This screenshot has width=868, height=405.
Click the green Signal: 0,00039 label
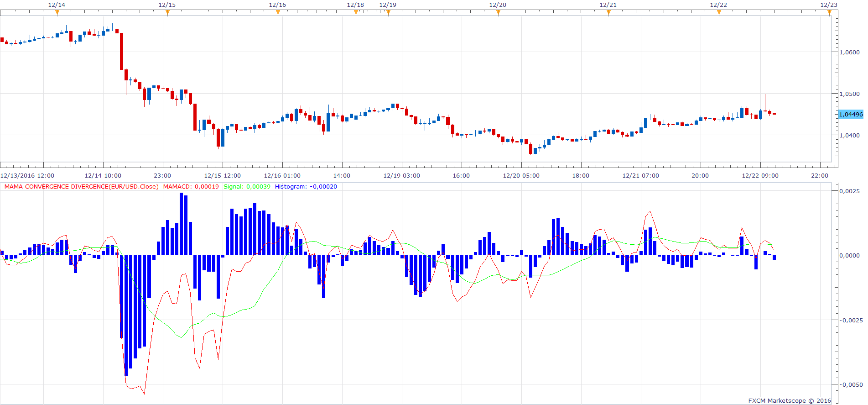point(247,187)
